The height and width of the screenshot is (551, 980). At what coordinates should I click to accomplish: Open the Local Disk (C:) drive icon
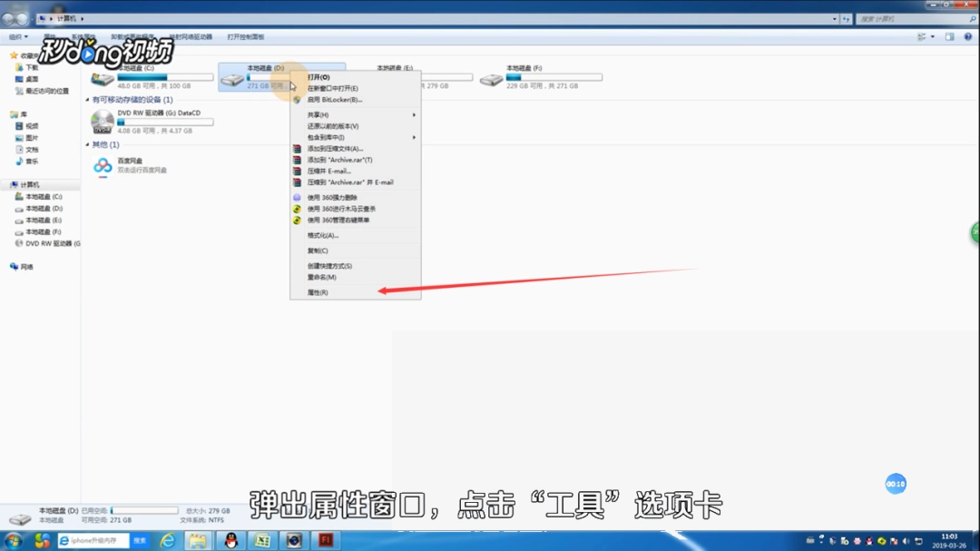102,79
